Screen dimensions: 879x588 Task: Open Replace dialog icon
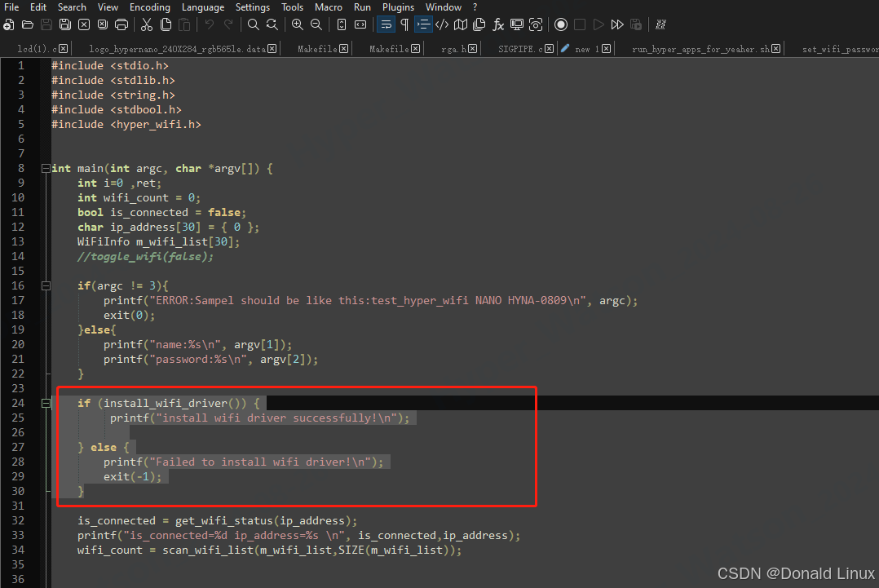click(x=272, y=24)
